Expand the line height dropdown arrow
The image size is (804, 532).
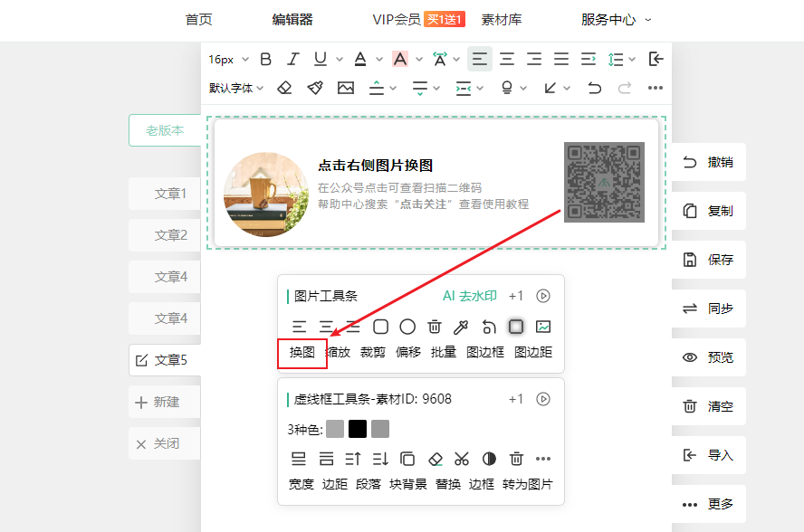point(632,60)
